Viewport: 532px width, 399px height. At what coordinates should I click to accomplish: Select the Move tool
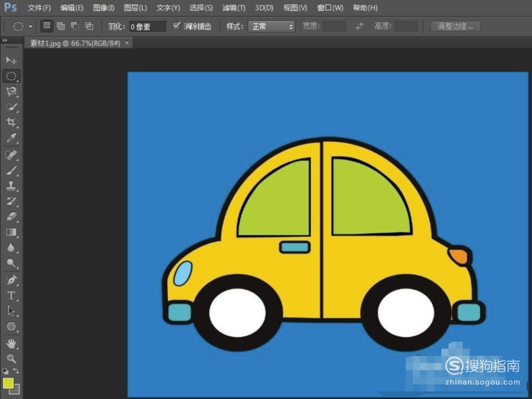11,61
